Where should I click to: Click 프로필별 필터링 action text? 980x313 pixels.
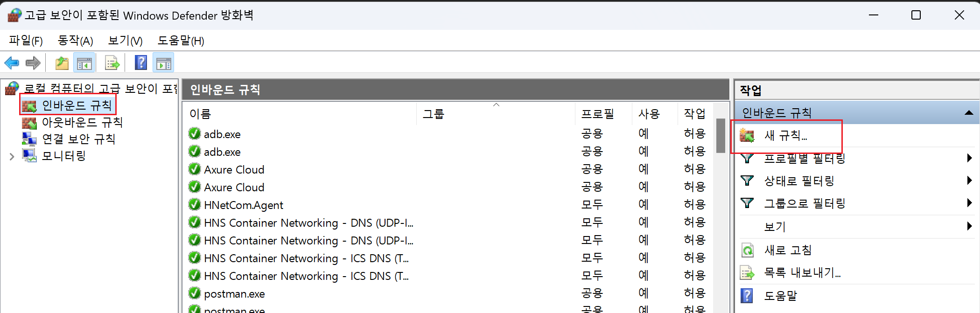click(x=805, y=159)
